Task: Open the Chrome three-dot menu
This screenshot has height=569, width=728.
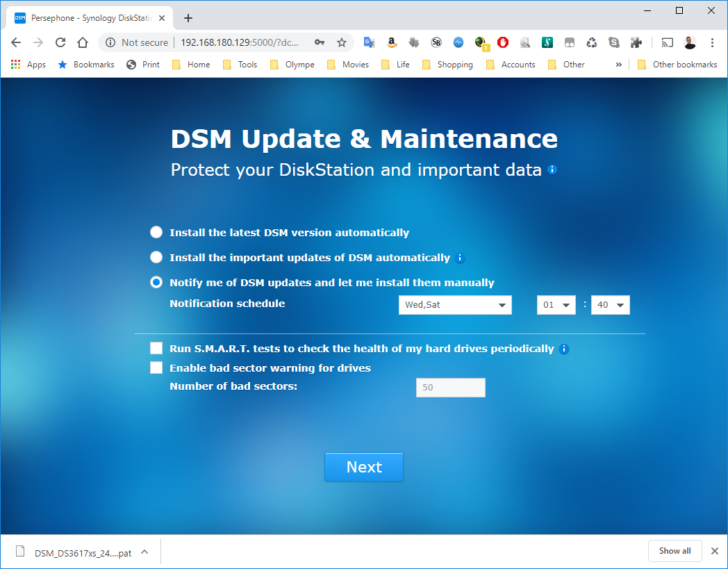Action: (x=712, y=43)
